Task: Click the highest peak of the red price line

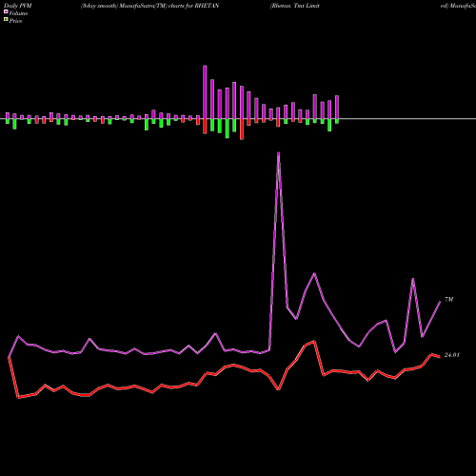Action: [x=314, y=342]
